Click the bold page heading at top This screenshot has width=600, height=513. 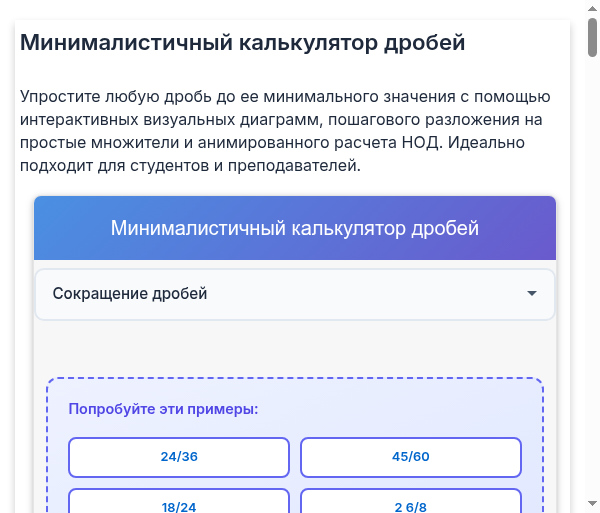[x=243, y=43]
